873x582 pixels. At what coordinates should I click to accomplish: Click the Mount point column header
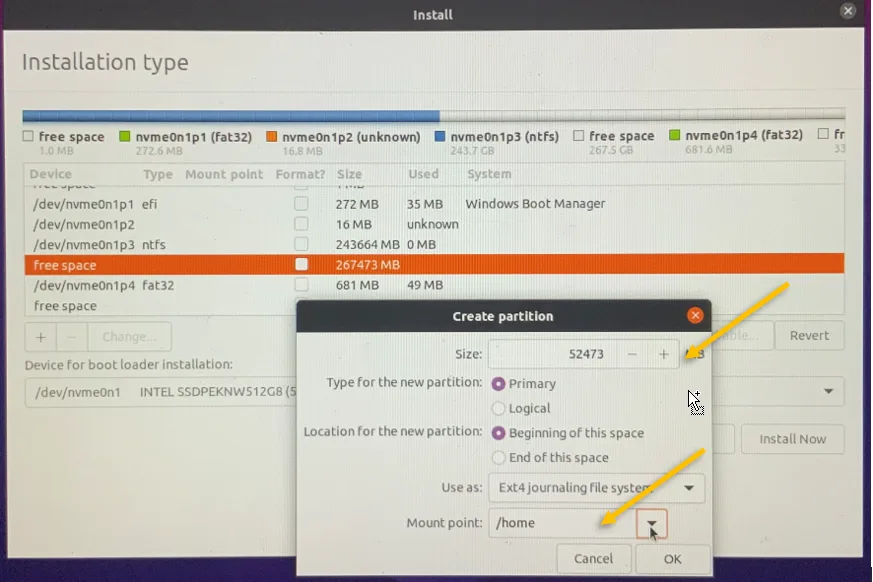pyautogui.click(x=224, y=174)
